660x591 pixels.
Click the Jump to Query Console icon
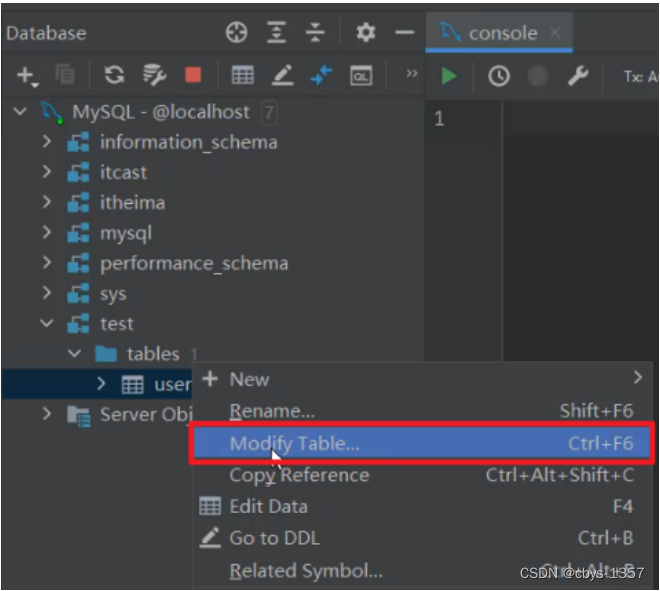360,76
